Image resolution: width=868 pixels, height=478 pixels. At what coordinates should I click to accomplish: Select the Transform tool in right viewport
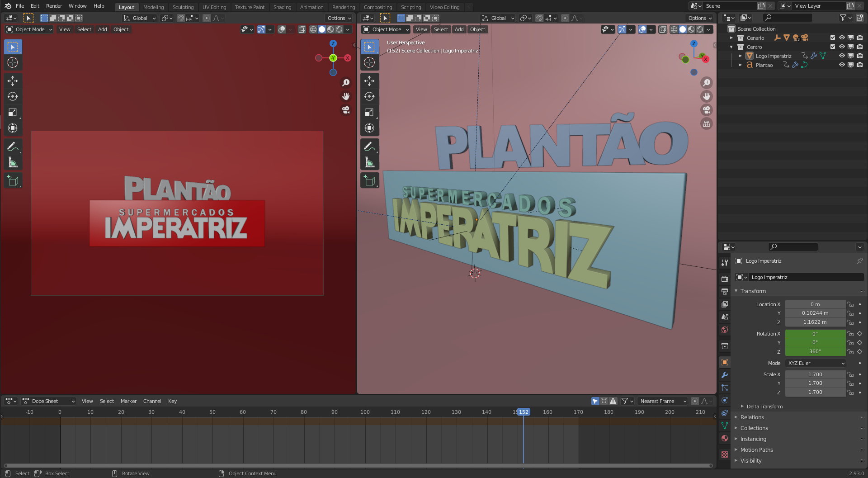369,128
